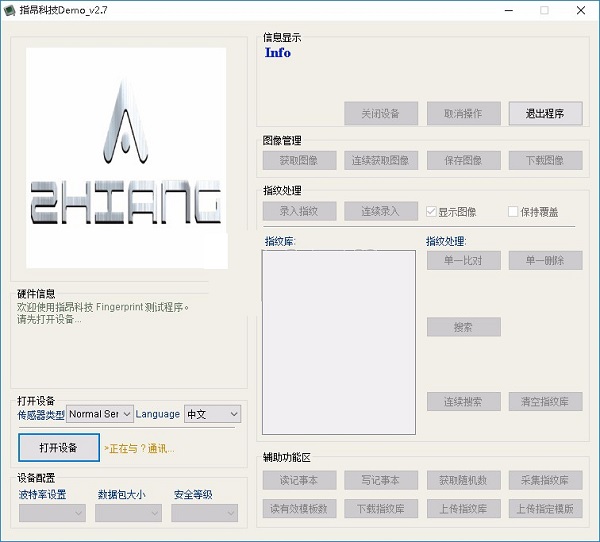Click the 写记事本 button
The image size is (600, 542).
pos(381,480)
